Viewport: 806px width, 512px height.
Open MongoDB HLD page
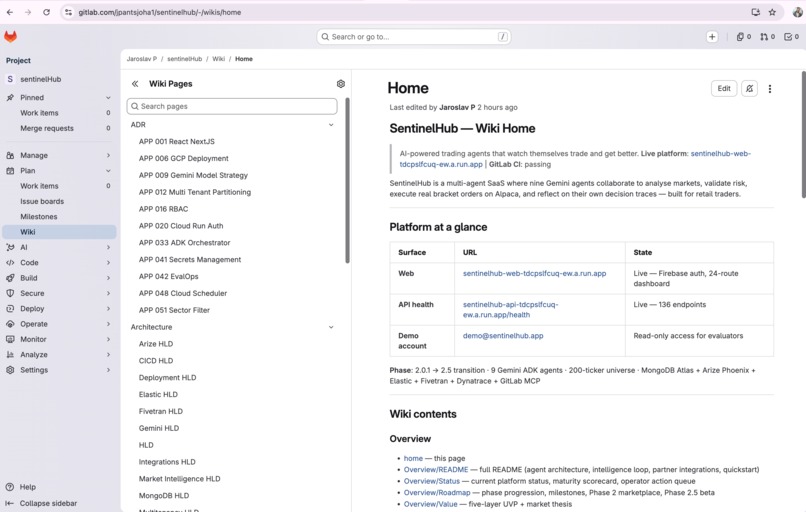[x=164, y=496]
